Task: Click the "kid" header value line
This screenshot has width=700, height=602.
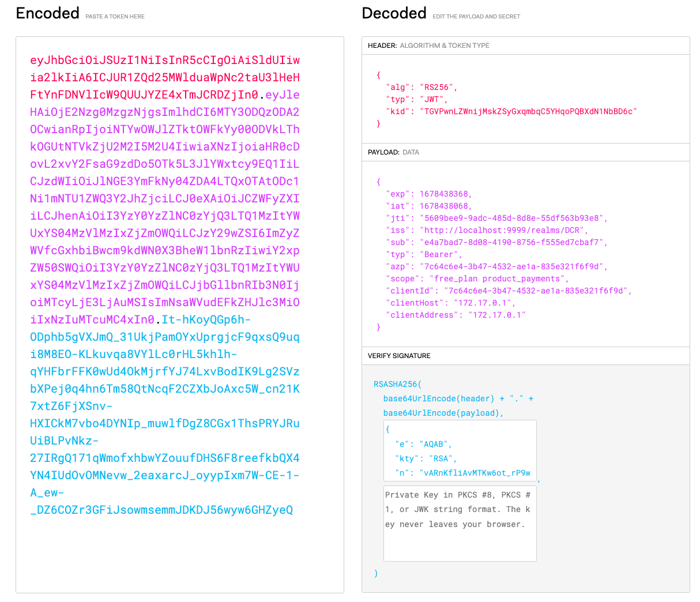Action: click(511, 112)
